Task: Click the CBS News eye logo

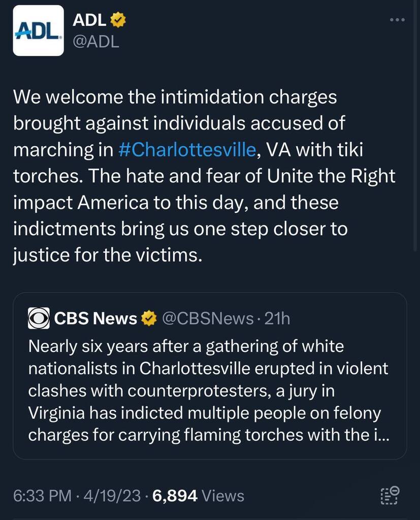Action: (39, 319)
